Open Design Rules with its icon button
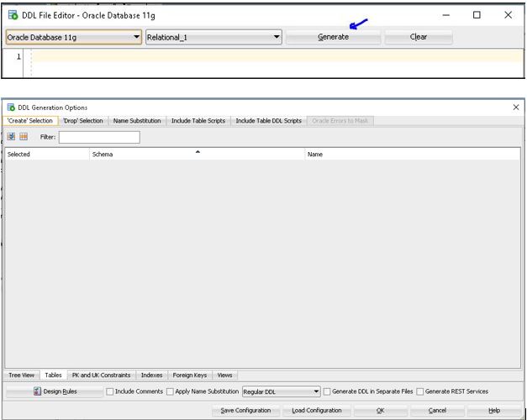Viewport: 527px width, 420px height. click(55, 391)
